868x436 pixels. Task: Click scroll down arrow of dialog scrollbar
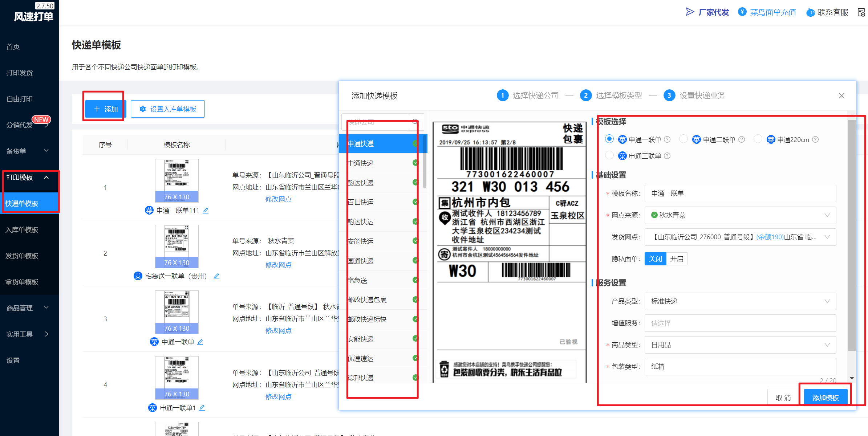851,378
